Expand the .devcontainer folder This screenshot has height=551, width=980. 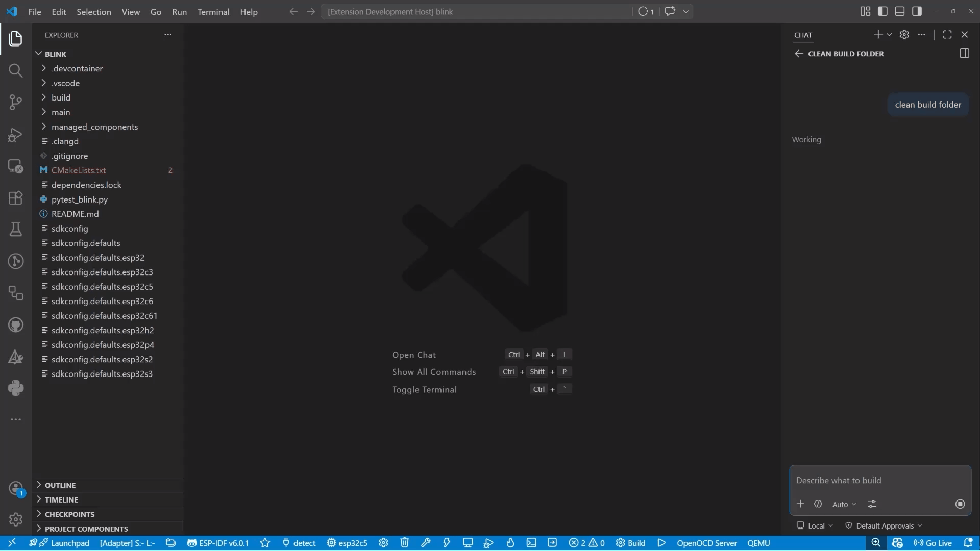[107, 68]
